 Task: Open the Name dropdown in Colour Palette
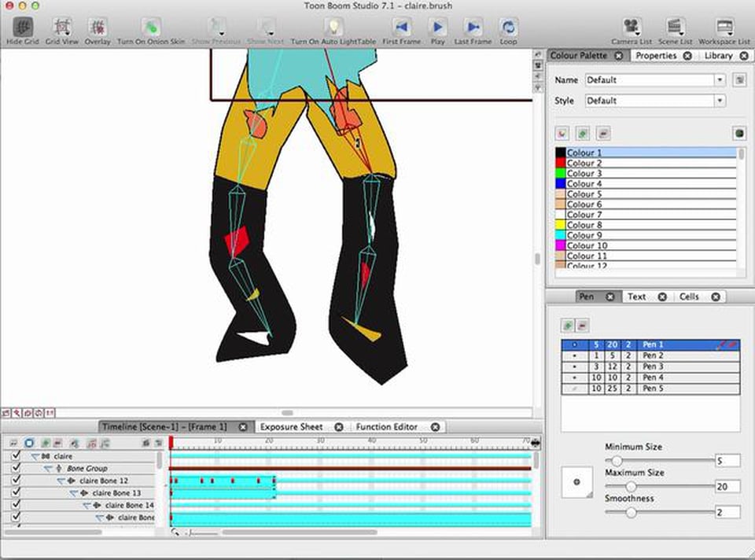click(x=720, y=79)
